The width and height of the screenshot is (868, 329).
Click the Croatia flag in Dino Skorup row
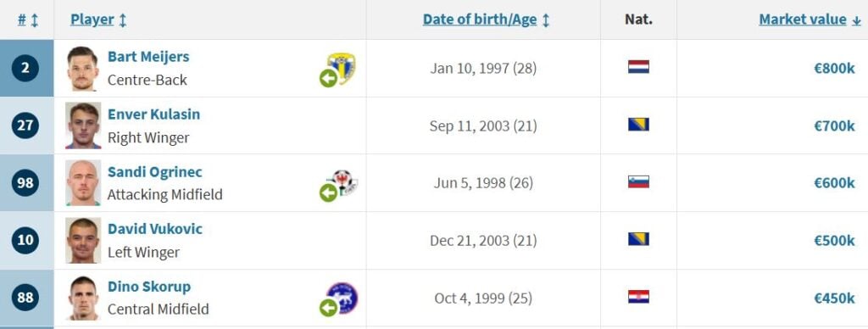[638, 297]
